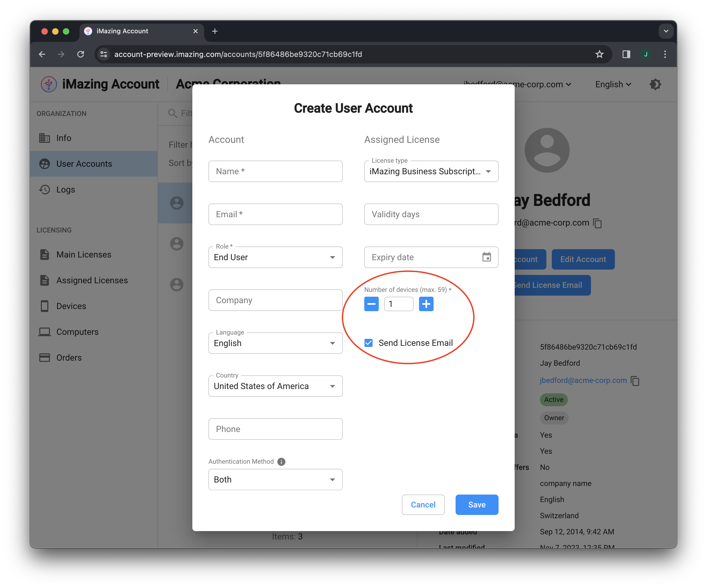Open the Role dropdown showing End User

click(x=275, y=257)
